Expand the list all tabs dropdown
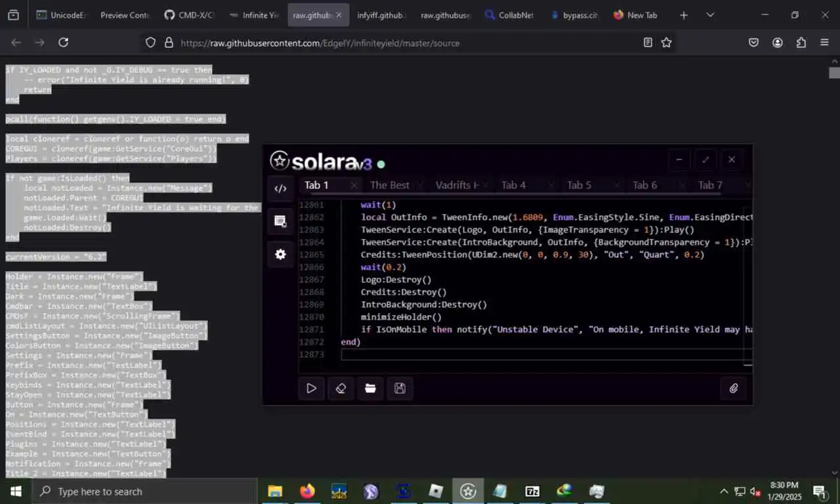 [710, 15]
